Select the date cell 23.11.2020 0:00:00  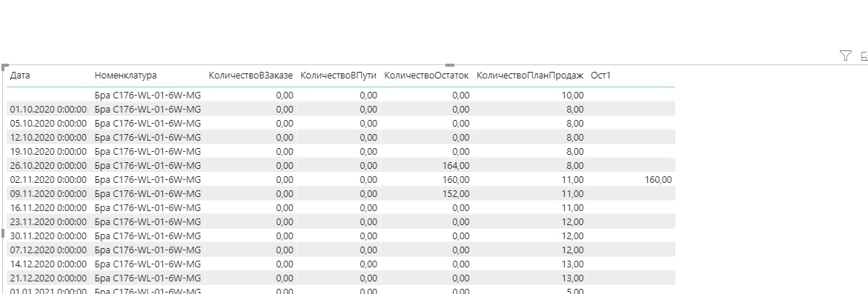[49, 221]
